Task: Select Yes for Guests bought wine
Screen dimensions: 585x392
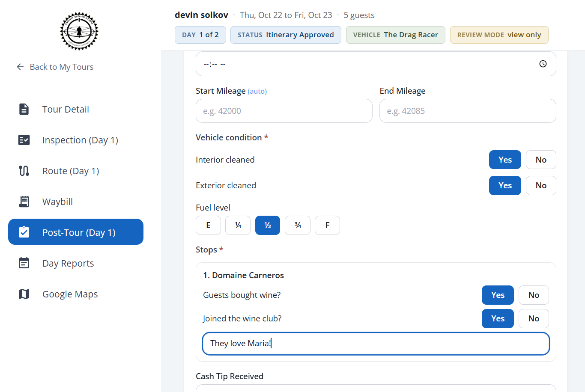Action: 498,295
